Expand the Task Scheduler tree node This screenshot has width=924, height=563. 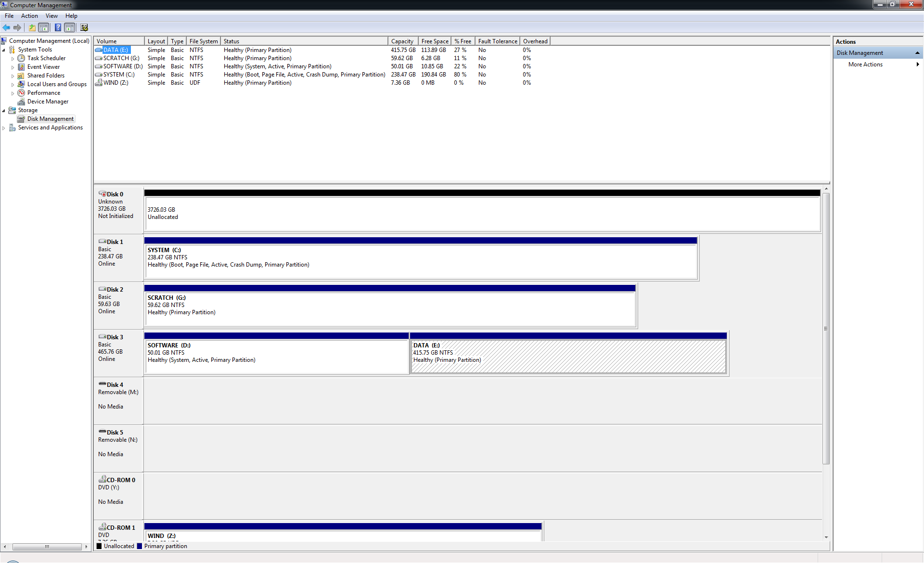13,59
